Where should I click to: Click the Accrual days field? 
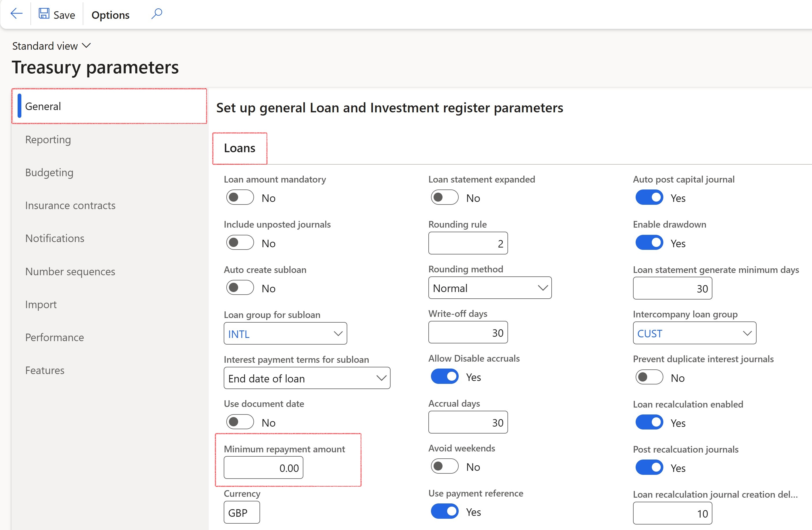pyautogui.click(x=468, y=423)
